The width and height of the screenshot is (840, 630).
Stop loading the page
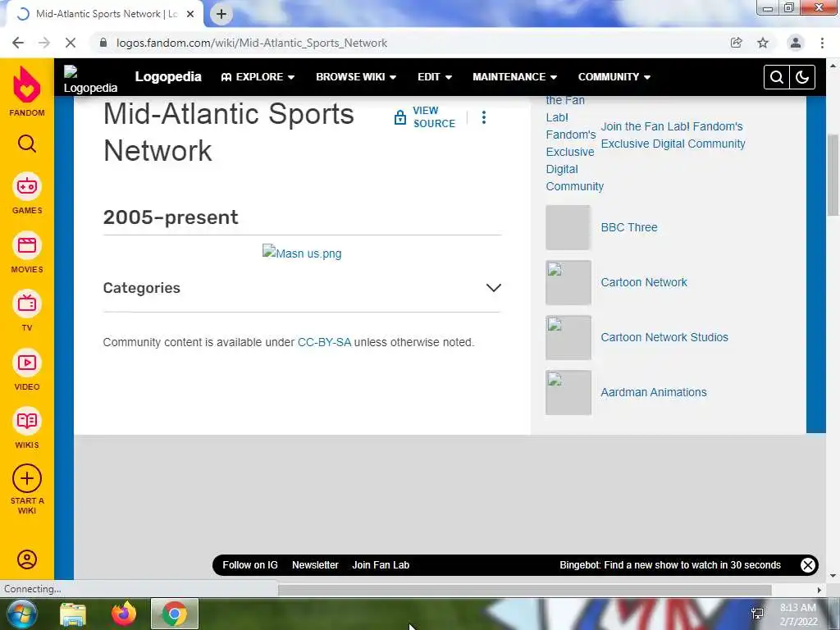[71, 43]
